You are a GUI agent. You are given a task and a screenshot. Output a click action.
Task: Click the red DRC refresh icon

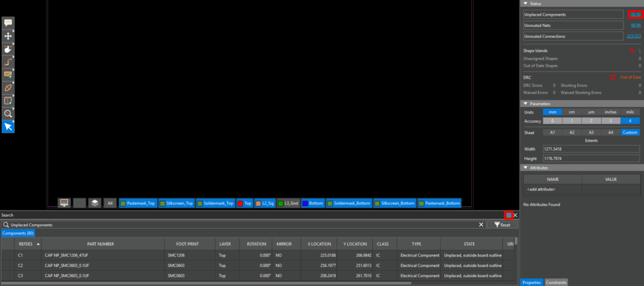[x=613, y=77]
